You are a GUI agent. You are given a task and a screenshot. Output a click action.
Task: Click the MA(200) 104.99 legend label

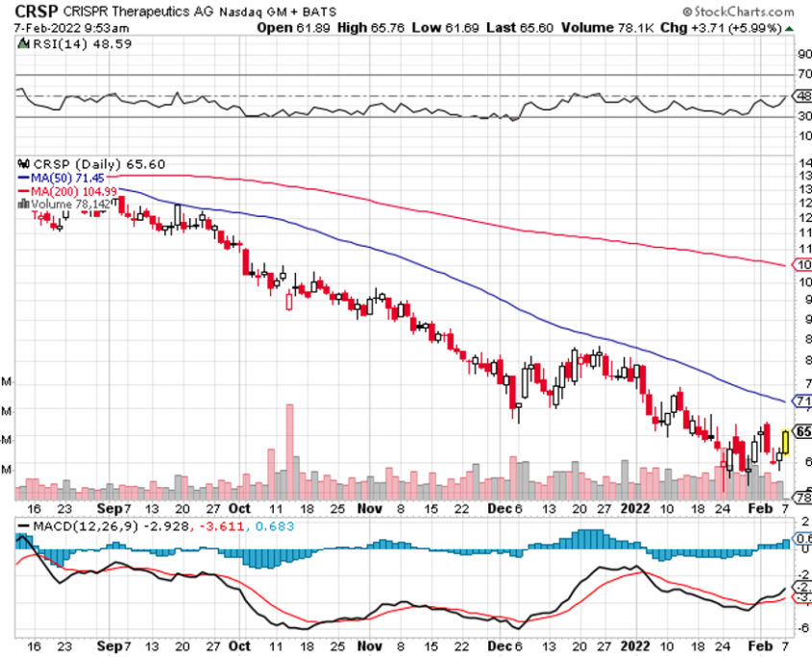[74, 191]
